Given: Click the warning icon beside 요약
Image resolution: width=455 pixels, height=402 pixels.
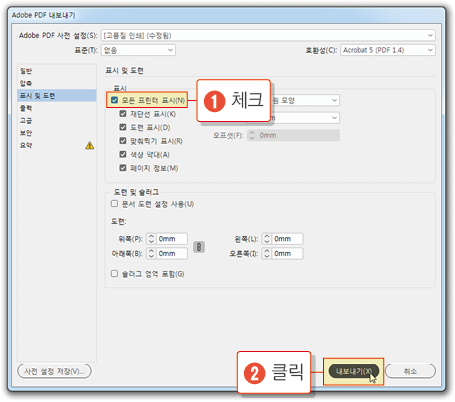Looking at the screenshot, I should (x=89, y=145).
